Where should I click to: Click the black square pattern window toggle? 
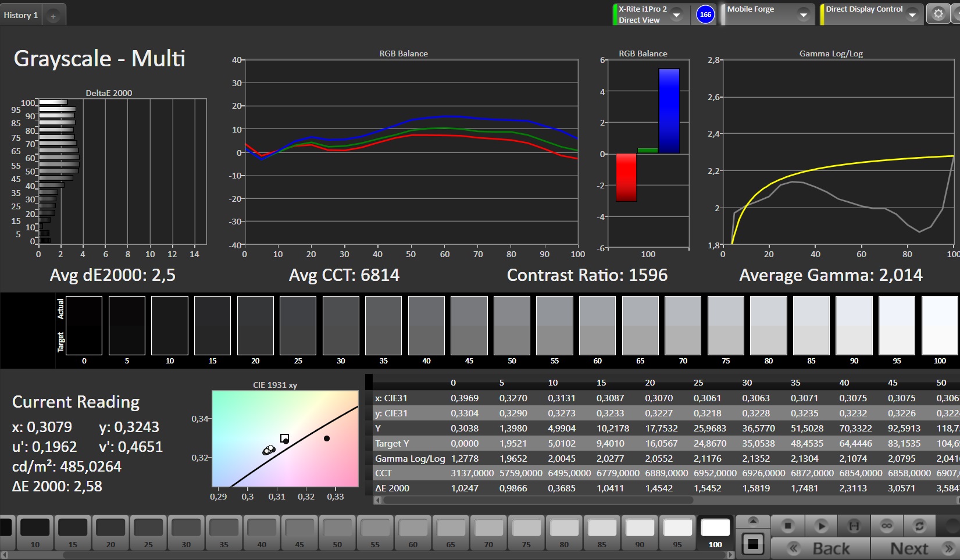click(753, 544)
